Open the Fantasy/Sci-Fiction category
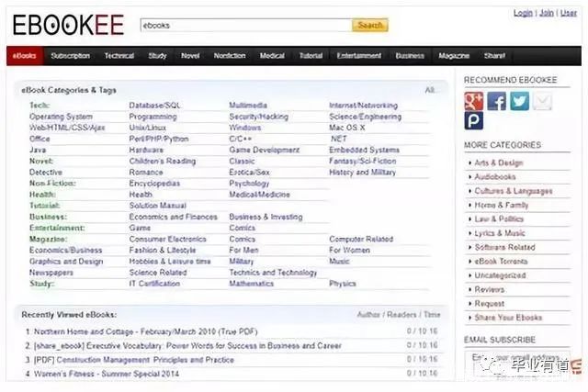 pyautogui.click(x=363, y=162)
